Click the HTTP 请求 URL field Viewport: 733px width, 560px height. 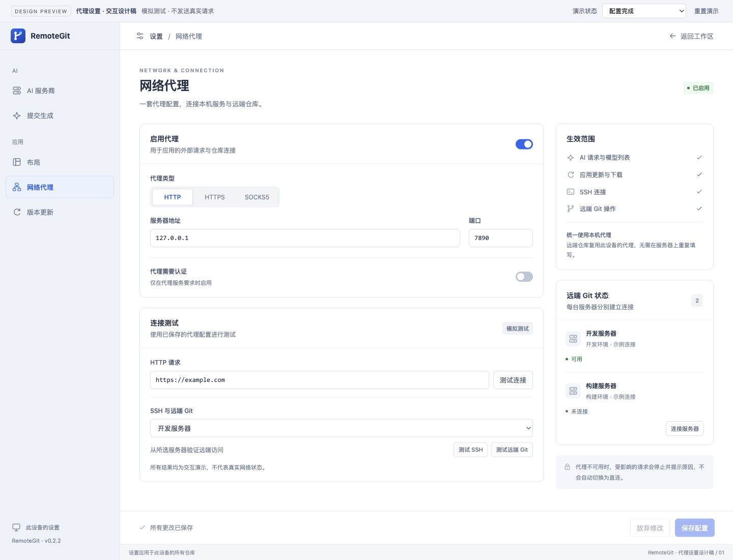pos(320,380)
